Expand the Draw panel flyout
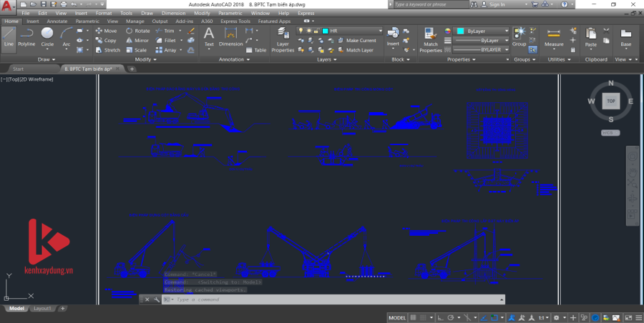This screenshot has height=323, width=644. (47, 59)
